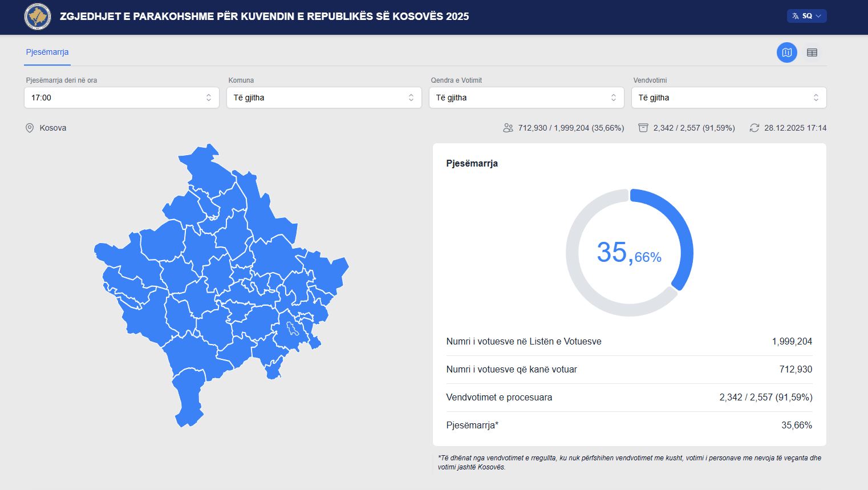Click the voters people icon
Image resolution: width=868 pixels, height=490 pixels.
click(x=508, y=128)
